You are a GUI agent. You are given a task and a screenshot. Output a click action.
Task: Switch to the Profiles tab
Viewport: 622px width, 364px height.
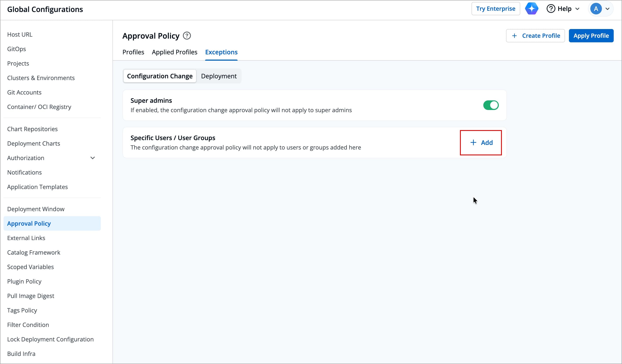coord(133,52)
